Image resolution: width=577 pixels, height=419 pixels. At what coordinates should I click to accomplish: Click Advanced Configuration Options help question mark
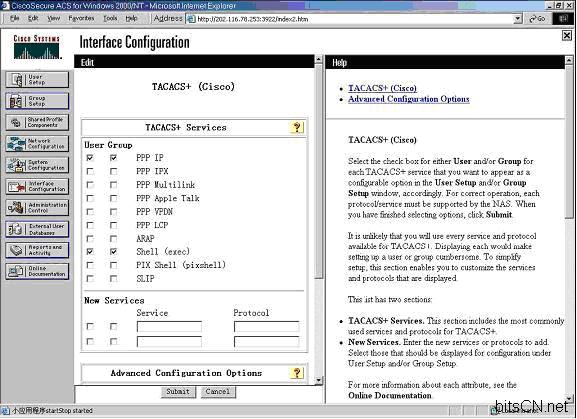[x=297, y=373]
